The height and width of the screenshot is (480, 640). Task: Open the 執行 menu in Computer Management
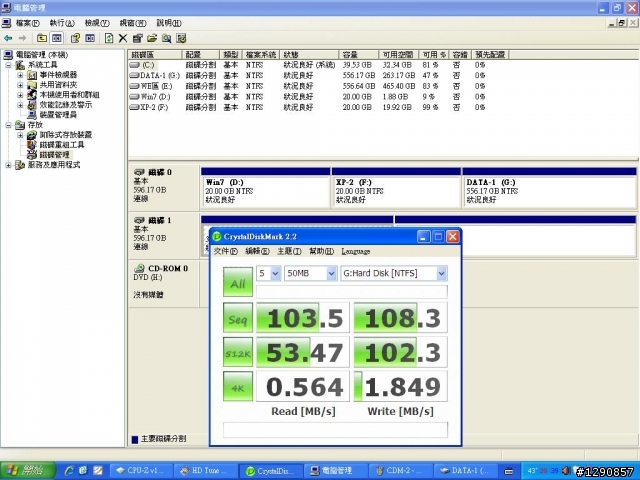(x=62, y=23)
